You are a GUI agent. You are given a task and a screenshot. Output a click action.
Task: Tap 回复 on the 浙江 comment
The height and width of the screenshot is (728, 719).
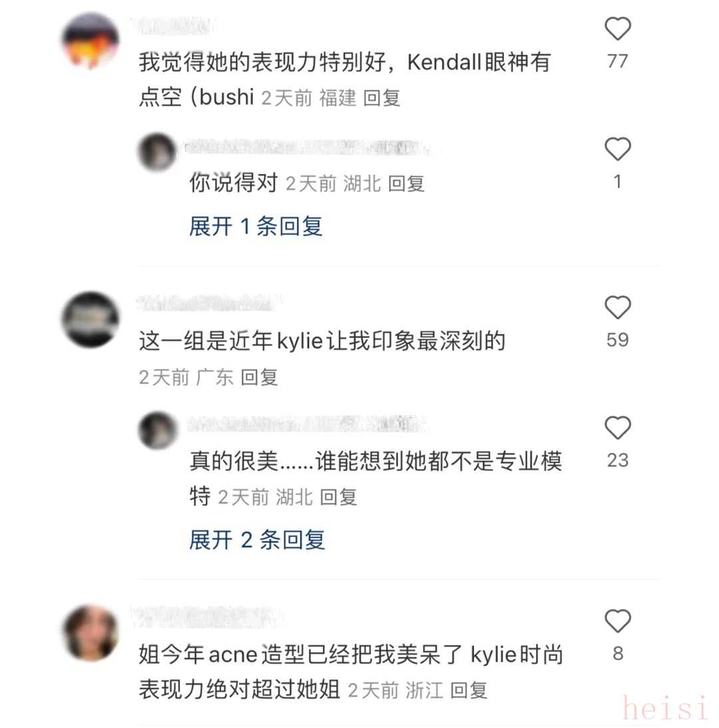point(469,691)
